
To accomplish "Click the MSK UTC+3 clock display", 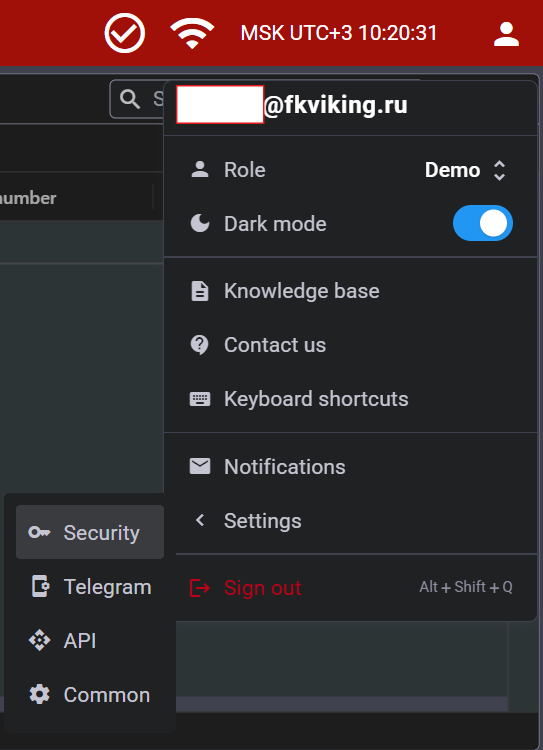I will (x=339, y=33).
